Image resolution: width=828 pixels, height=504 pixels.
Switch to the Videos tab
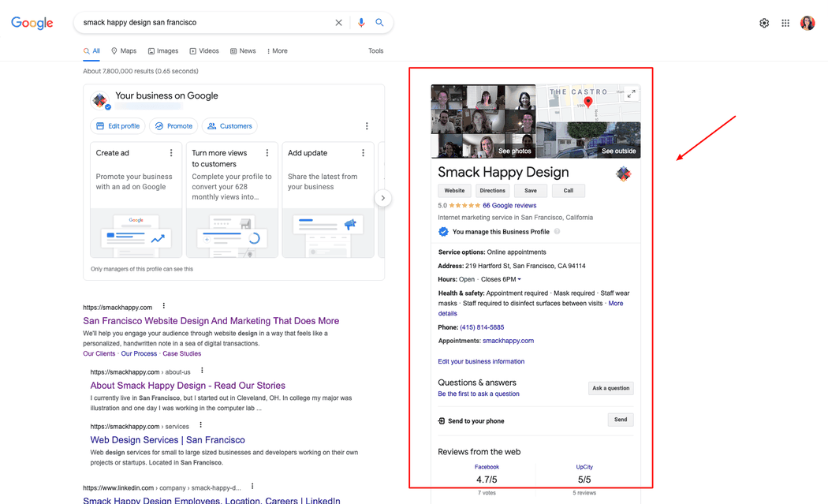click(204, 51)
